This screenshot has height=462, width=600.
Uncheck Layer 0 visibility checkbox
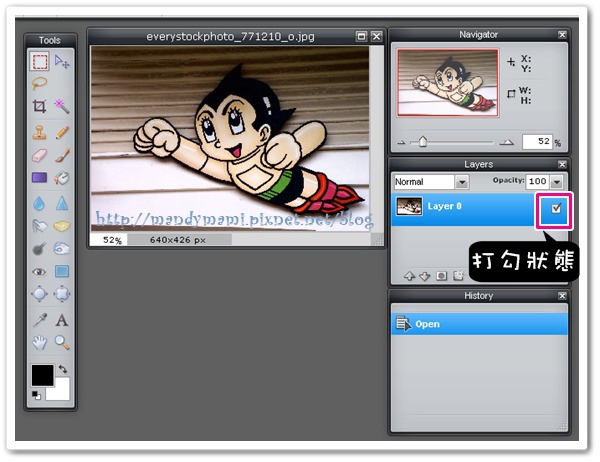point(556,209)
